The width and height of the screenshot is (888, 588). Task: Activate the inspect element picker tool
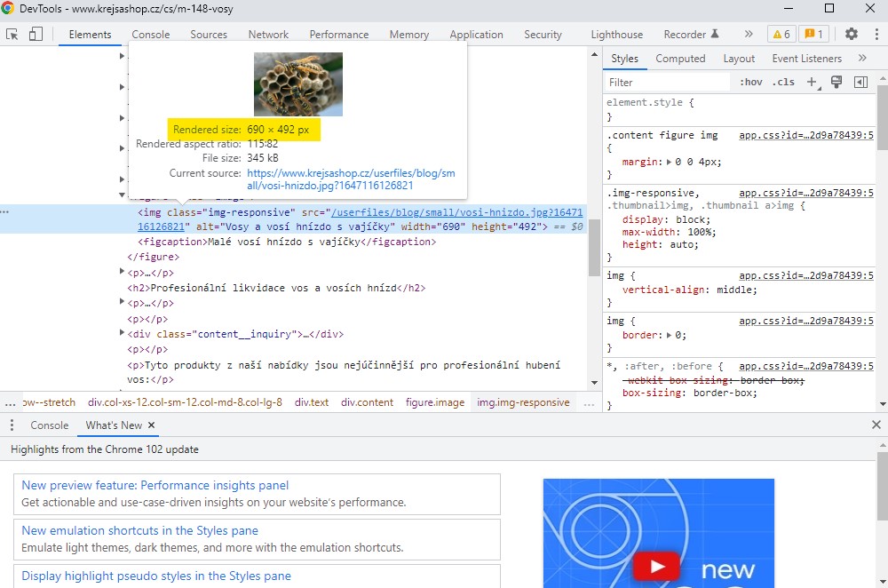pyautogui.click(x=12, y=35)
